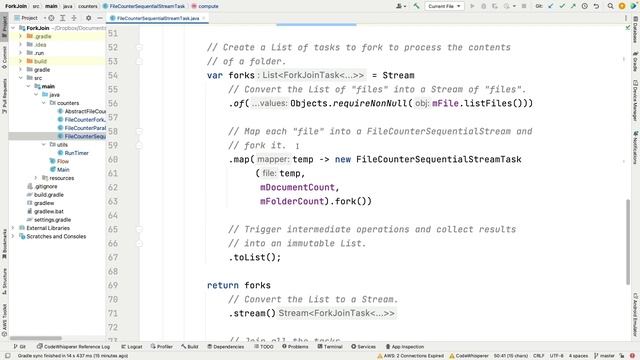This screenshot has width=640, height=360.
Task: Click Git Commit checkmark icon
Action: click(562, 6)
